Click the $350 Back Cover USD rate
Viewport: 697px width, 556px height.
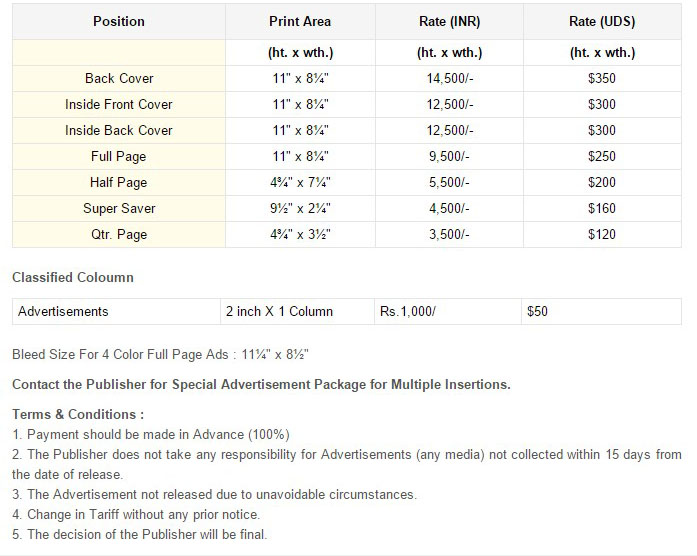tap(602, 79)
